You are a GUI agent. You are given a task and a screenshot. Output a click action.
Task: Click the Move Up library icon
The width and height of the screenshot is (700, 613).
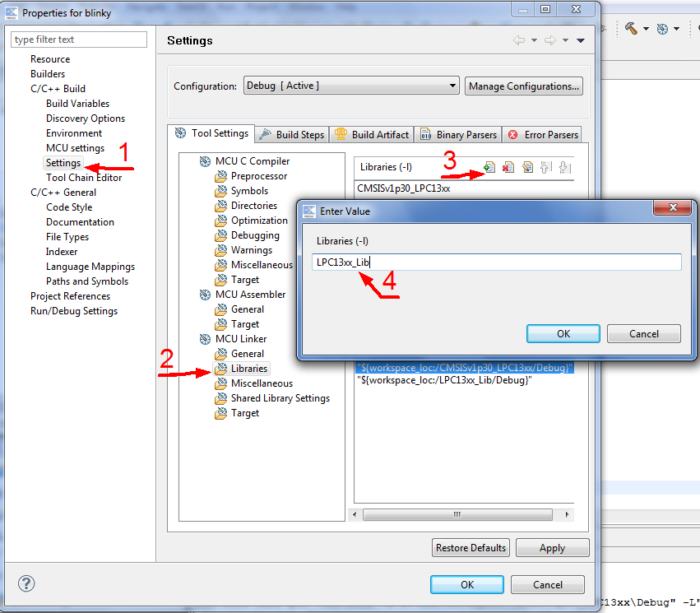[x=545, y=168]
